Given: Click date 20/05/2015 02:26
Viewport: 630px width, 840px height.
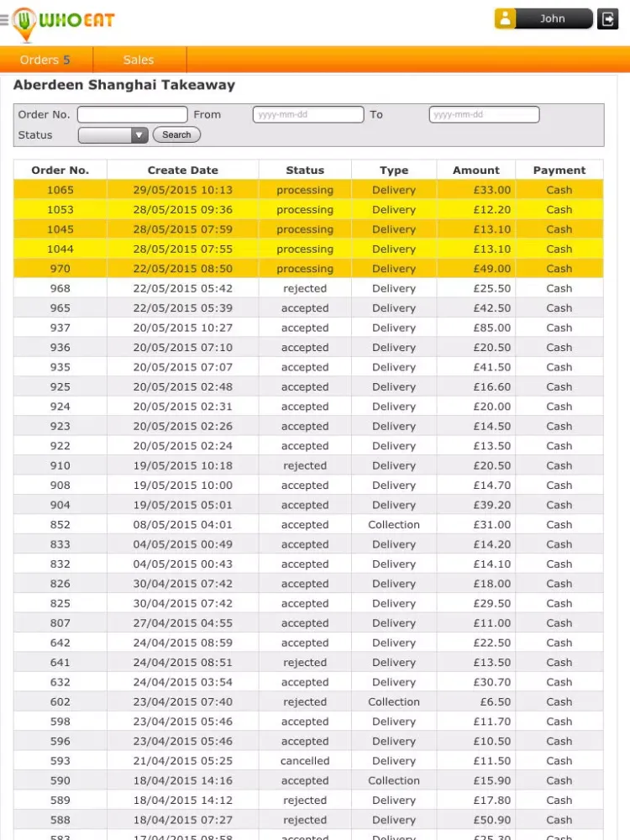Looking at the screenshot, I should pyautogui.click(x=182, y=427).
